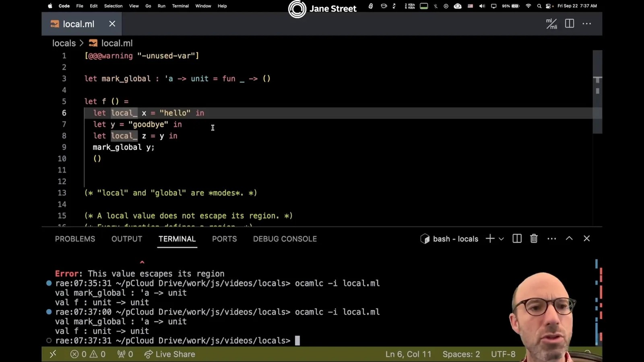The height and width of the screenshot is (362, 644).
Task: Open macOS Spotlight search icon
Action: [539, 6]
